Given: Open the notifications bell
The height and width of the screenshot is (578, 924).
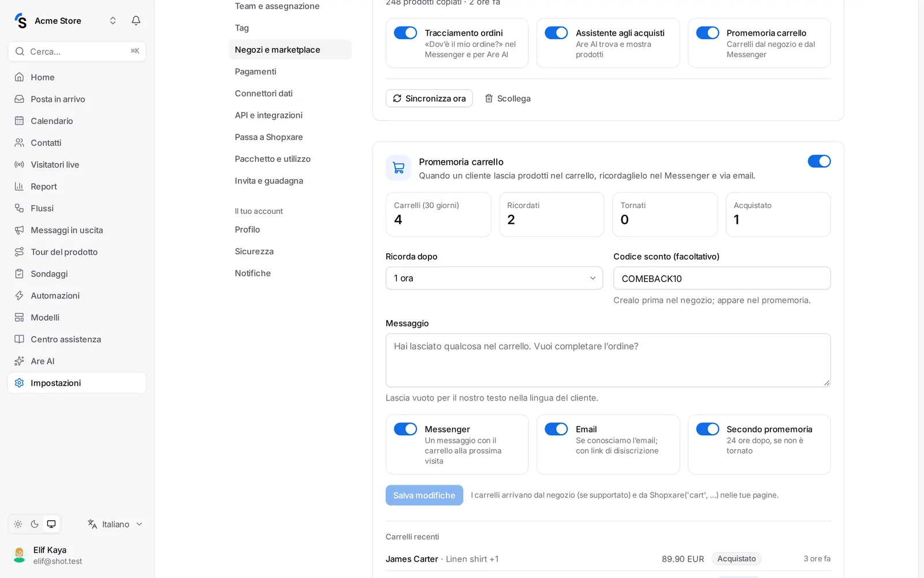Looking at the screenshot, I should 136,21.
